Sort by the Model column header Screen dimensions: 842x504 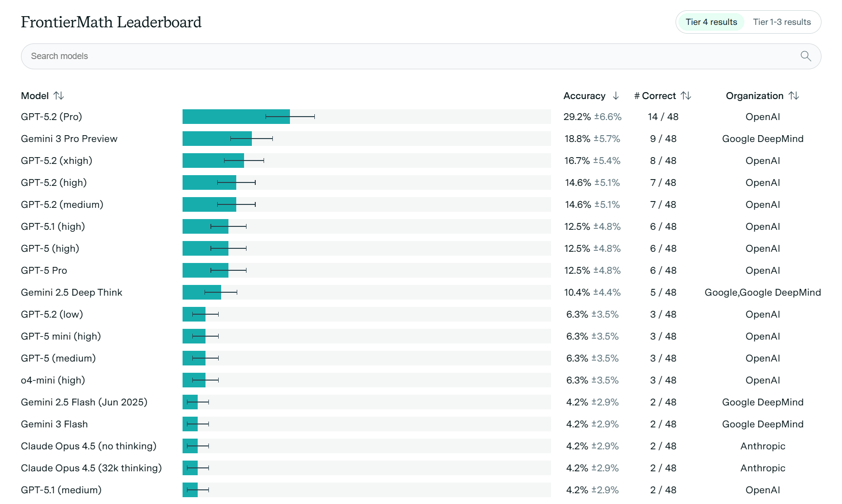[x=35, y=96]
